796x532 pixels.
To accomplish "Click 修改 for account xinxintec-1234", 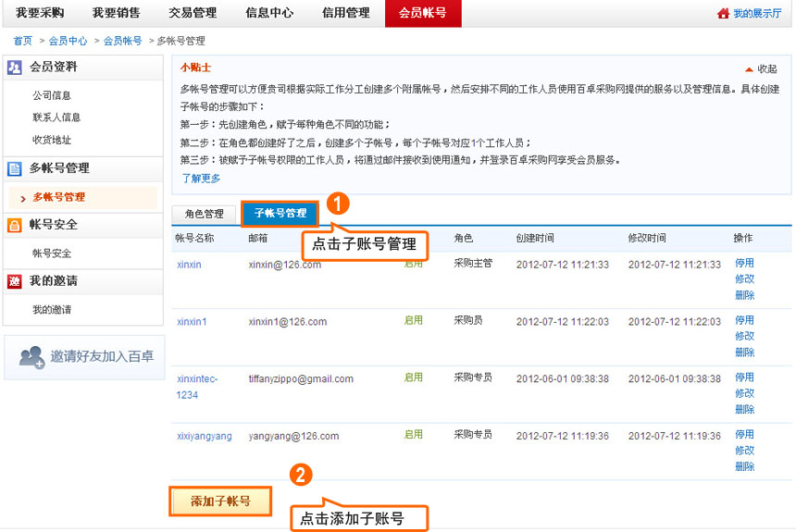I will pyautogui.click(x=744, y=393).
